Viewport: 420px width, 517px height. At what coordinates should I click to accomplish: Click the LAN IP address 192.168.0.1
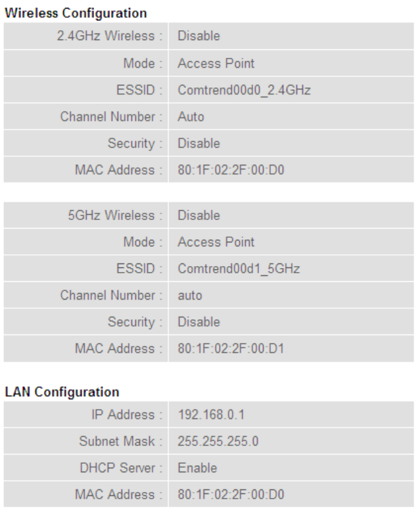pos(211,415)
